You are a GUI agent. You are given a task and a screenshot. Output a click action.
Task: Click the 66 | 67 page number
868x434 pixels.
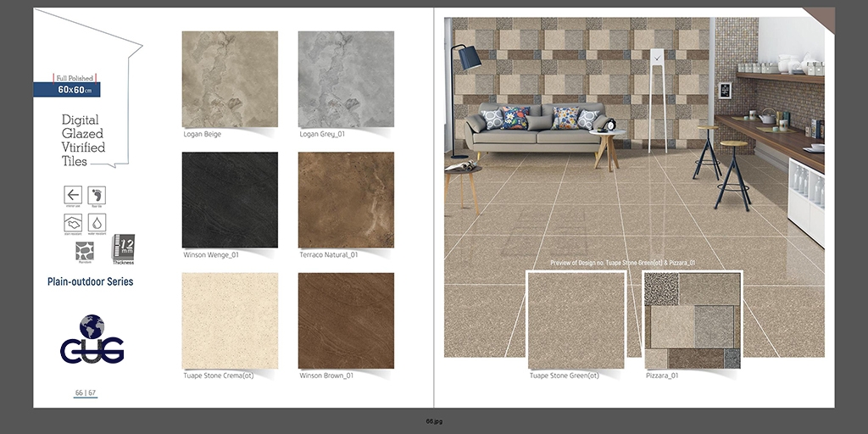click(x=85, y=392)
